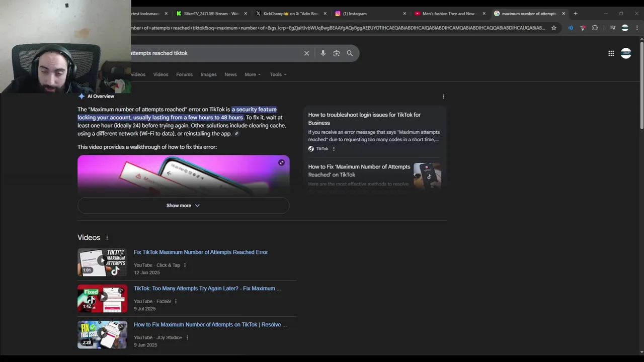Screen dimensions: 644x362
Task: Click the magnifier search button
Action: point(350,53)
